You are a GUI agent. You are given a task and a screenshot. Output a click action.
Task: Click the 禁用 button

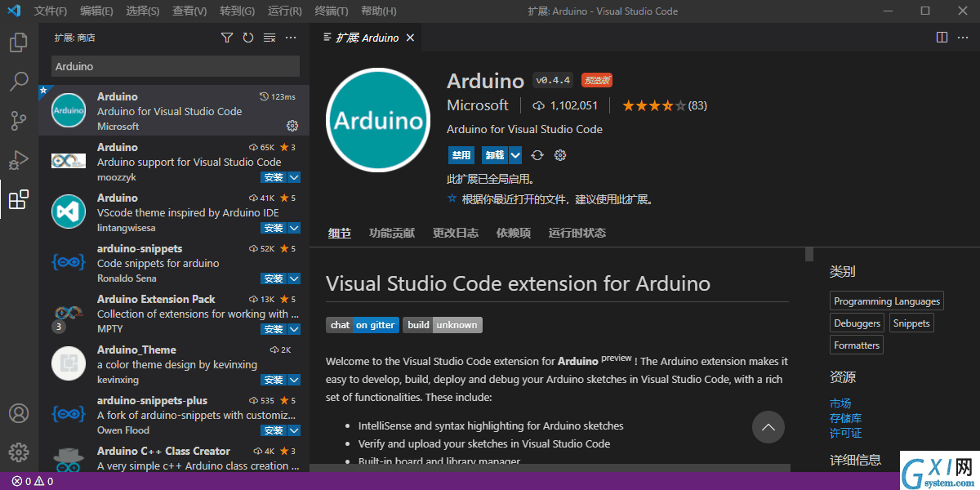(x=461, y=155)
